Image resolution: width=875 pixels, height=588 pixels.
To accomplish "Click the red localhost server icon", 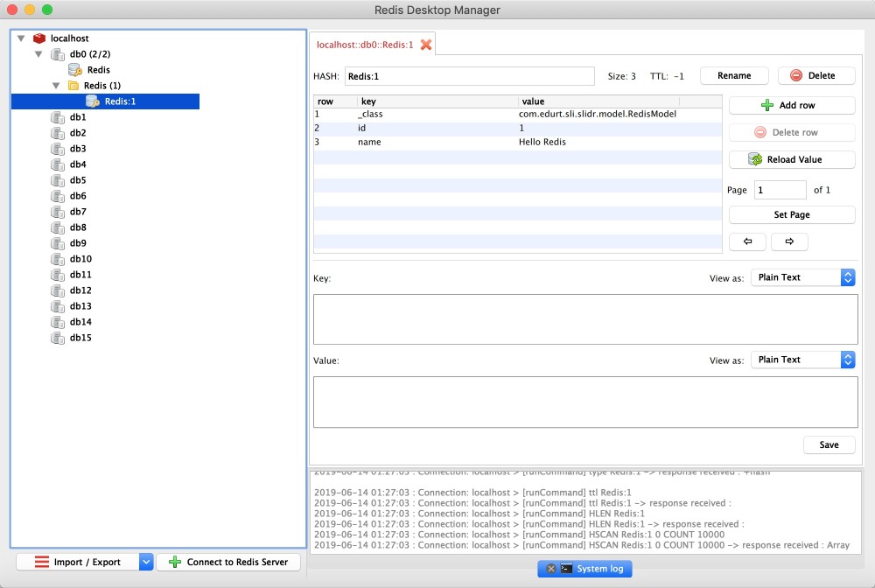I will (x=39, y=38).
